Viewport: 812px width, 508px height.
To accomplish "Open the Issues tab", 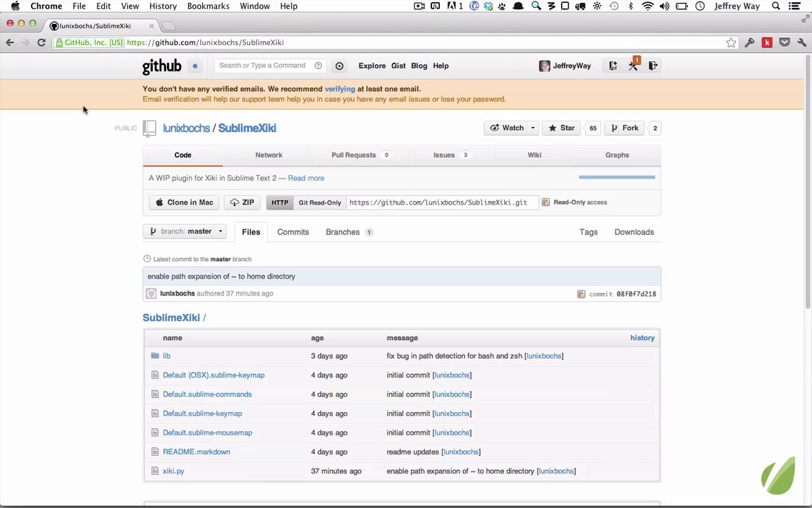I will pos(451,155).
